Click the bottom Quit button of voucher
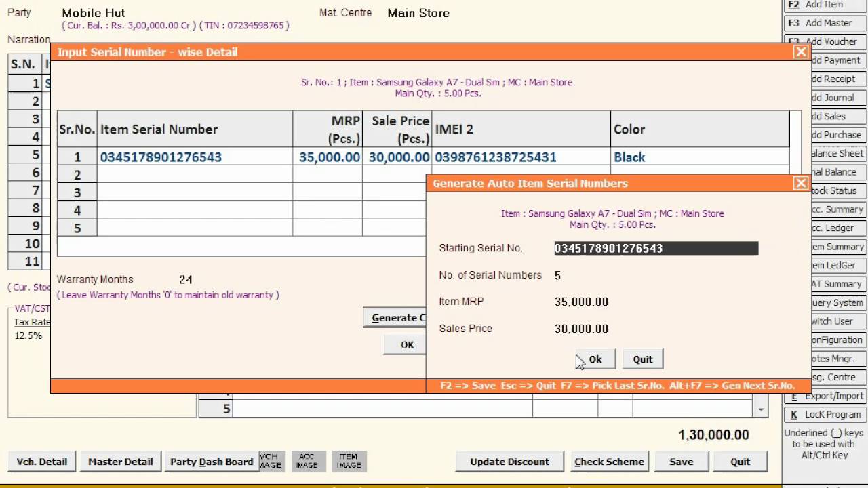The width and height of the screenshot is (868, 488). tap(741, 462)
